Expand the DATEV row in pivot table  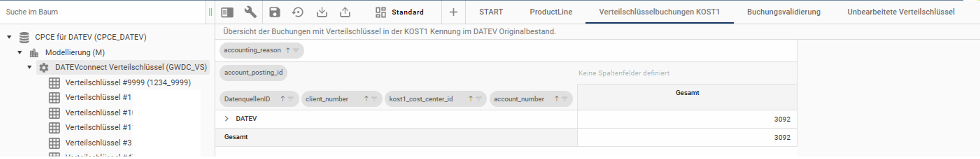coord(227,119)
